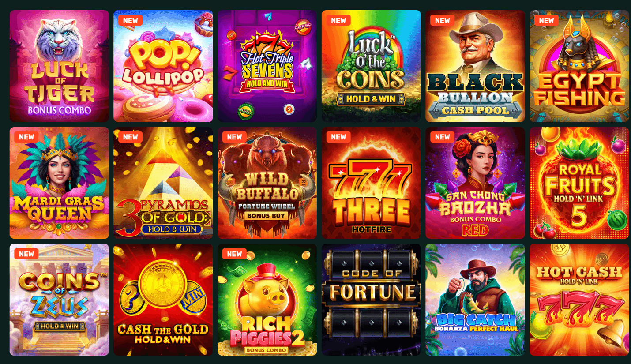Open the Luck of Tiger game tile

click(59, 66)
